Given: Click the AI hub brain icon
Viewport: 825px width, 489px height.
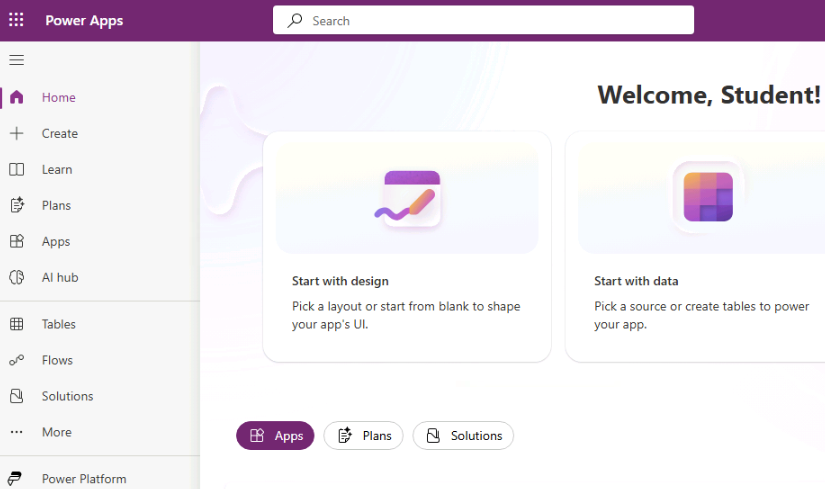Looking at the screenshot, I should tap(16, 277).
